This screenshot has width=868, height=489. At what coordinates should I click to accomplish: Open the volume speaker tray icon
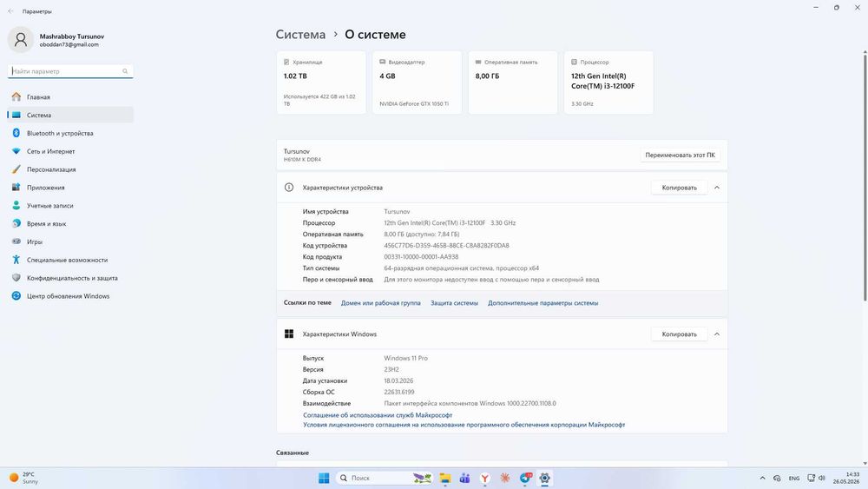822,478
